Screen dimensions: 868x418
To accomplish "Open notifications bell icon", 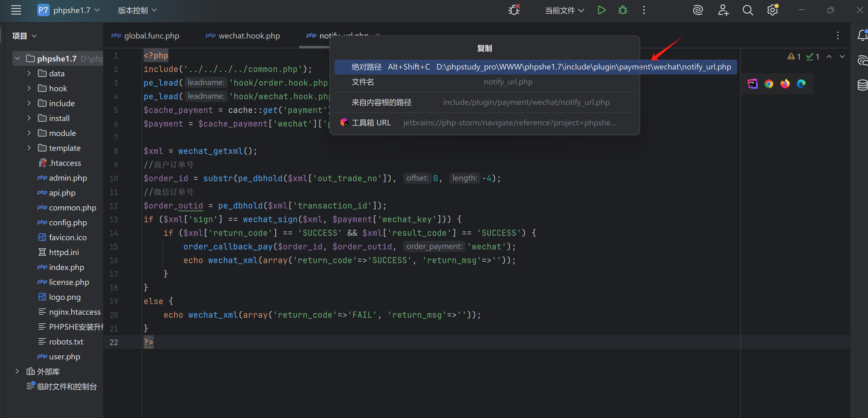I will tap(862, 35).
